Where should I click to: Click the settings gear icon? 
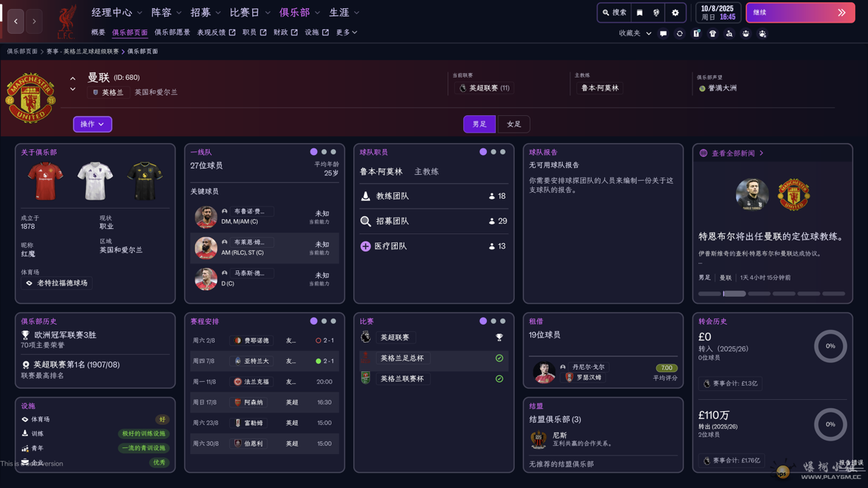pyautogui.click(x=675, y=13)
